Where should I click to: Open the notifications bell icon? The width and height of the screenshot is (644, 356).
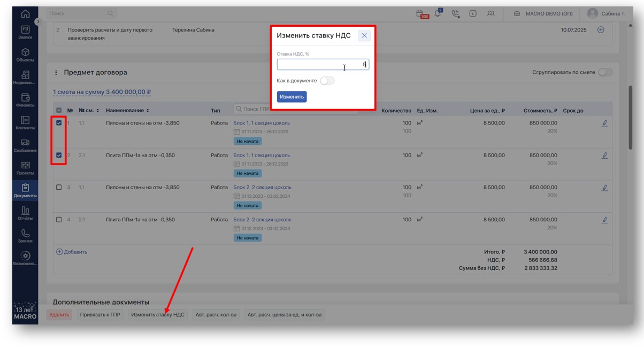pos(439,14)
